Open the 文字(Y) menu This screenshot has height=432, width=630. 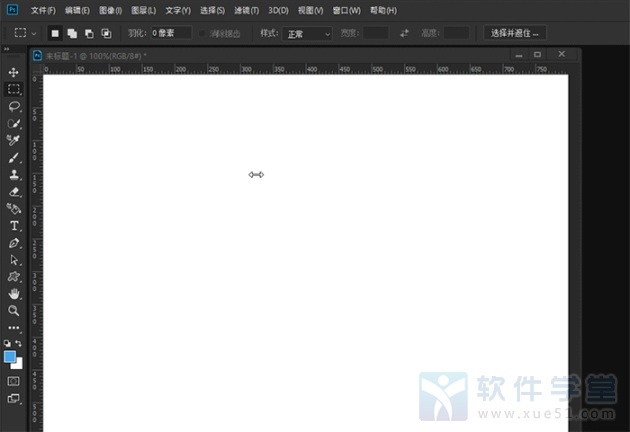[178, 10]
